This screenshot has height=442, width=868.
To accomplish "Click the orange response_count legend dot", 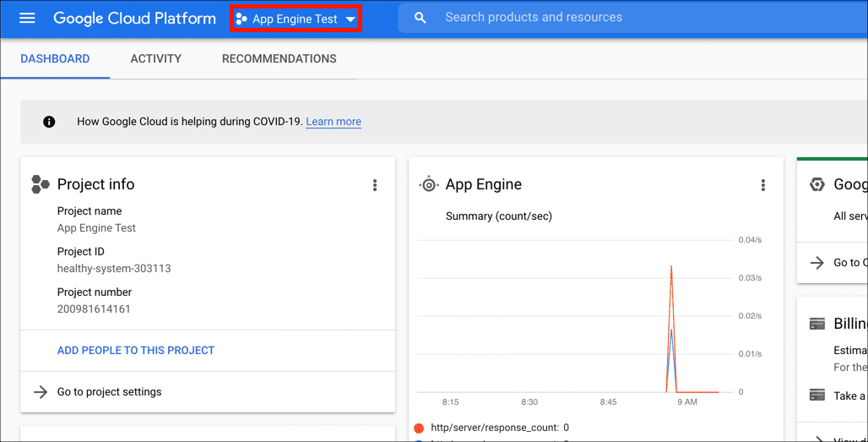I will (420, 428).
